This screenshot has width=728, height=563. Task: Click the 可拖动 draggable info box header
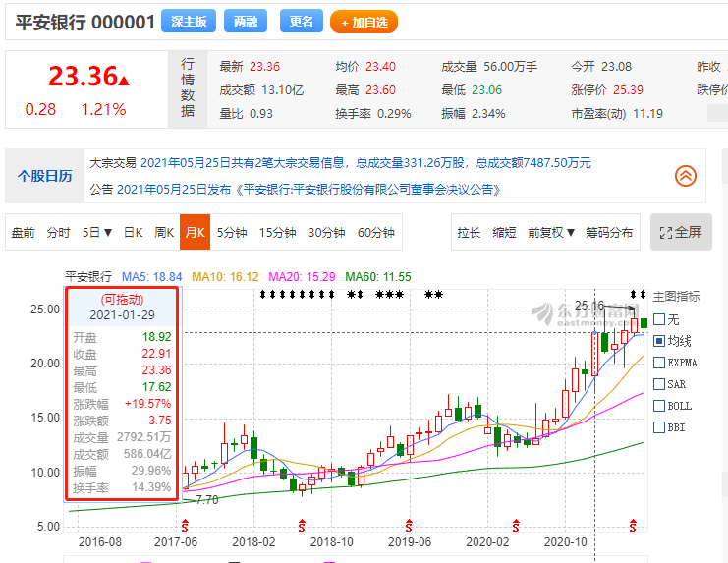tap(122, 300)
